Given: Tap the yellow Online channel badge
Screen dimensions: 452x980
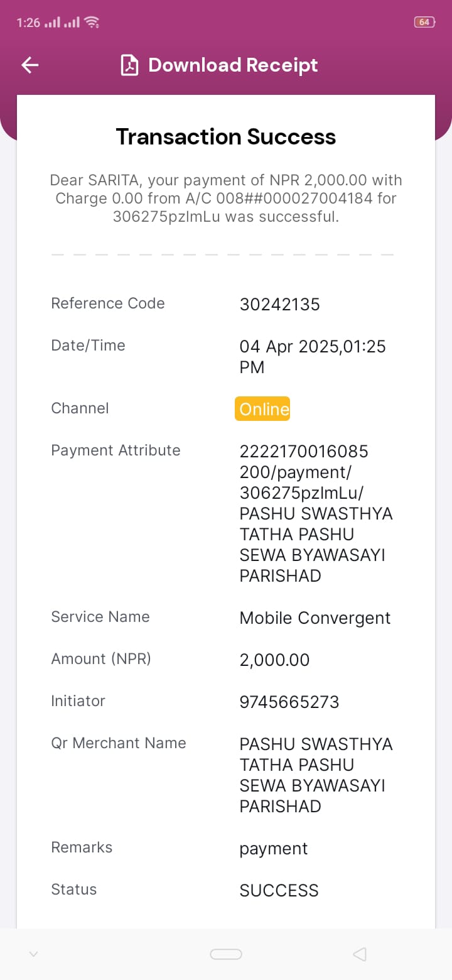Looking at the screenshot, I should 262,409.
